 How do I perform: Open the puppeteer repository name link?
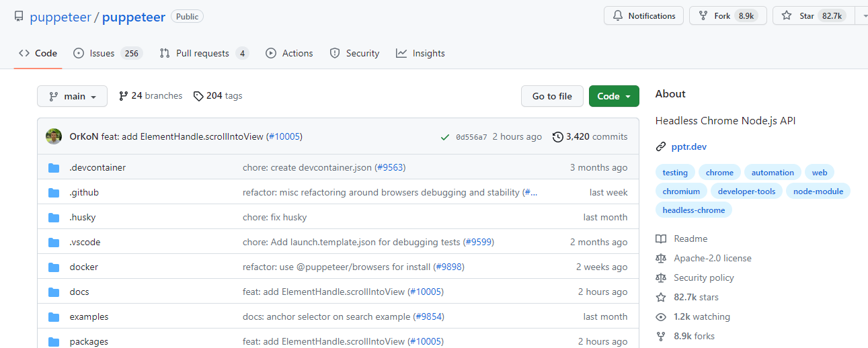134,17
